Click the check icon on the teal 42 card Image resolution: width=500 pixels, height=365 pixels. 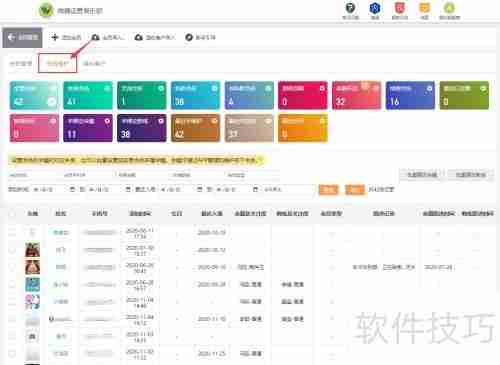point(52,102)
